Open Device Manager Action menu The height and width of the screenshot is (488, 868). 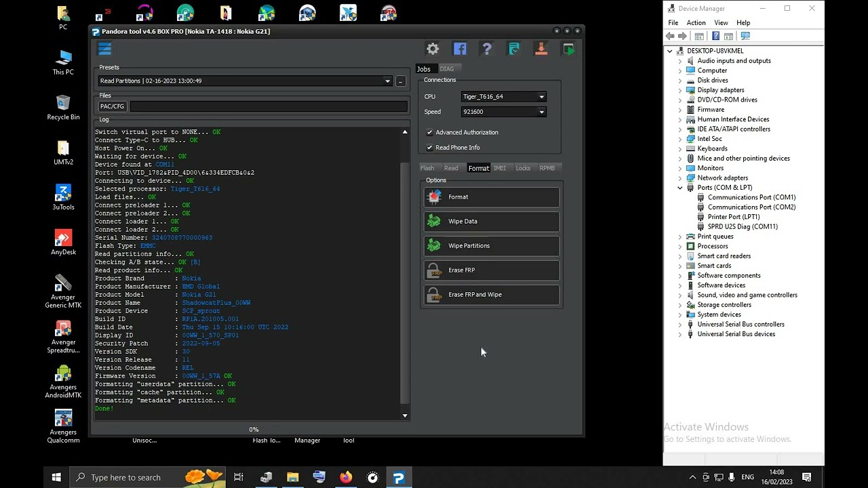[696, 22]
